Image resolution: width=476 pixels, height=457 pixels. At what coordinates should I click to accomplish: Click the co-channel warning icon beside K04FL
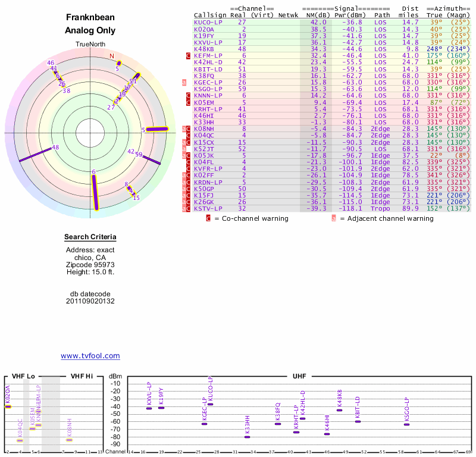(x=188, y=162)
